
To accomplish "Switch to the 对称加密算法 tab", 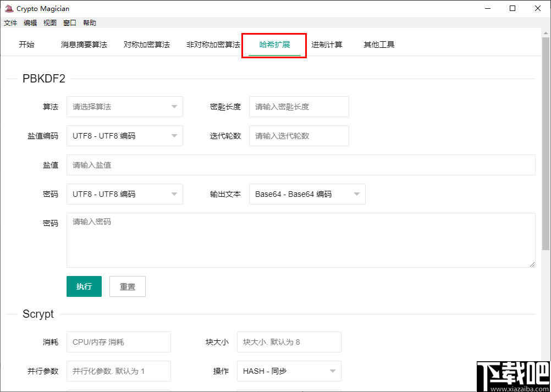I will pos(146,45).
